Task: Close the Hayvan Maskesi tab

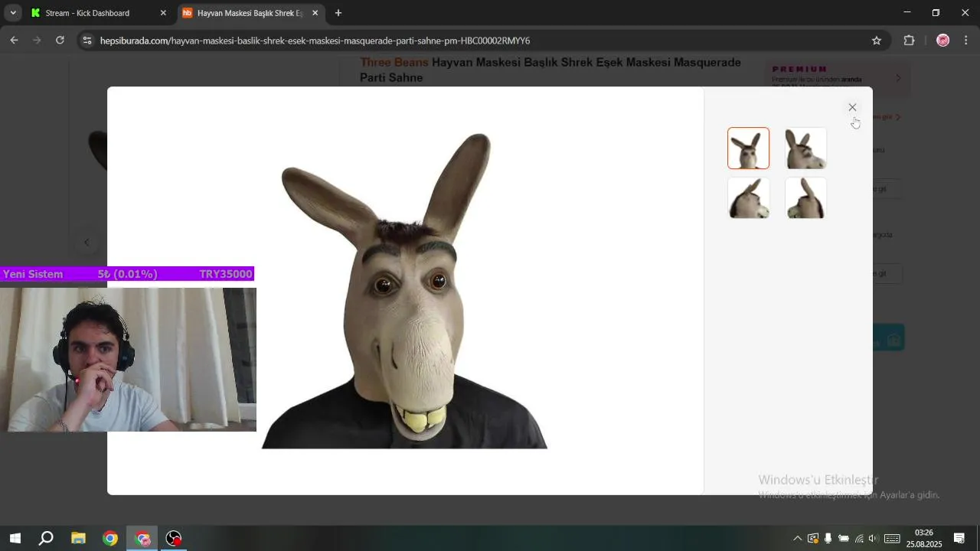Action: (x=315, y=13)
